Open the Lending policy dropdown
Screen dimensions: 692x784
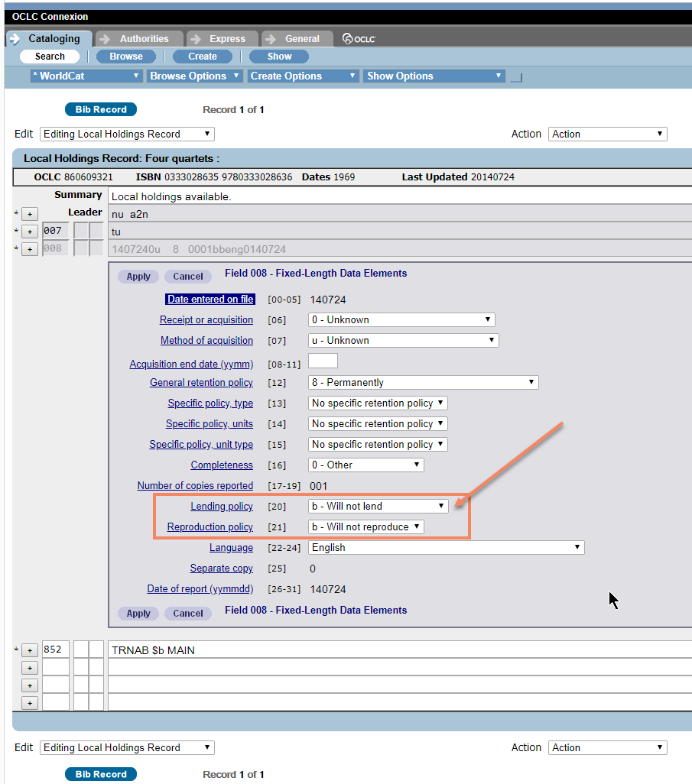(x=378, y=507)
